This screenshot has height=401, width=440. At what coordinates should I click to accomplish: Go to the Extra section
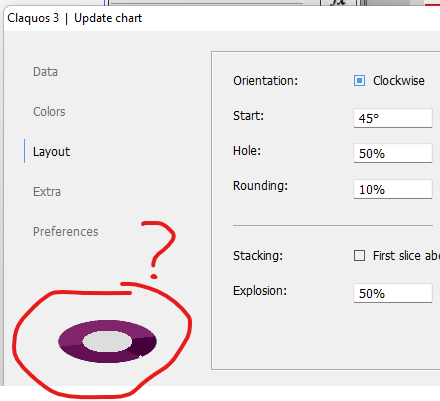coord(47,192)
